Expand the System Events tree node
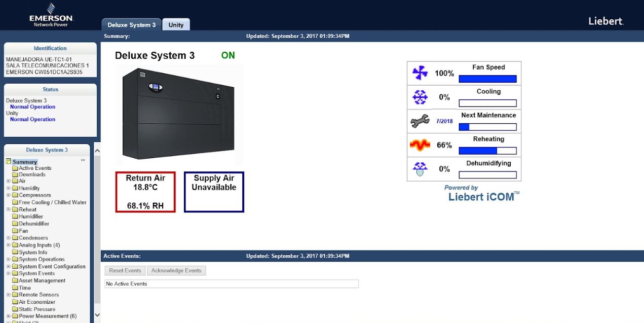The height and width of the screenshot is (323, 644). coord(9,273)
